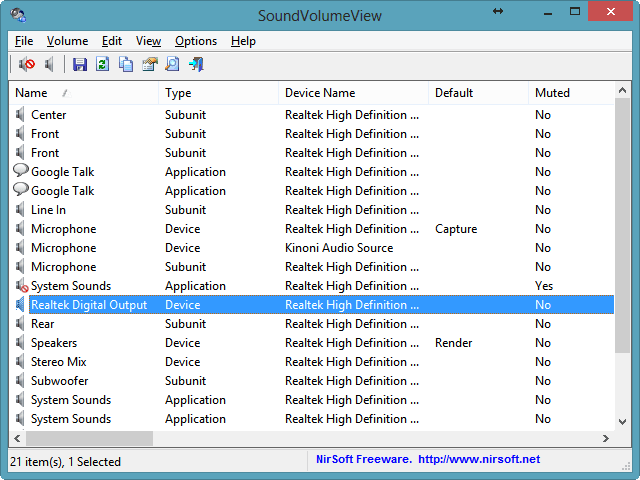
Task: Open the Help menu
Action: [x=243, y=41]
